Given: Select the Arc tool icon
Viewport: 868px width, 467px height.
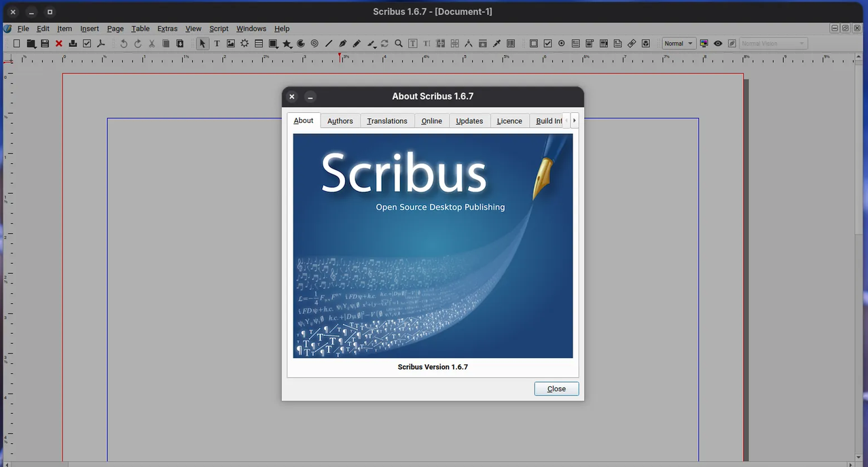Looking at the screenshot, I should (x=301, y=44).
